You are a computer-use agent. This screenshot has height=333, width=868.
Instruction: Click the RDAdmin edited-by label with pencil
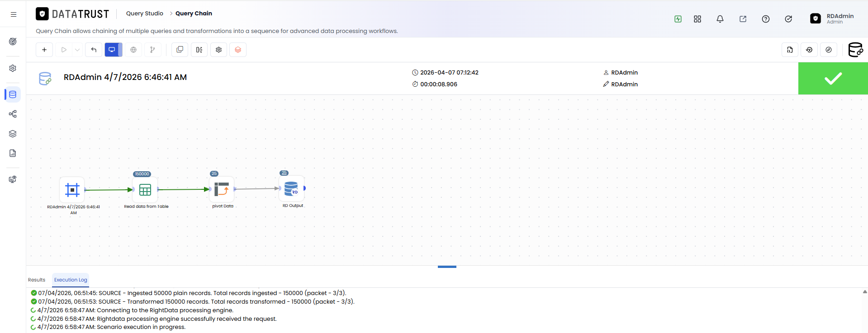coord(621,84)
